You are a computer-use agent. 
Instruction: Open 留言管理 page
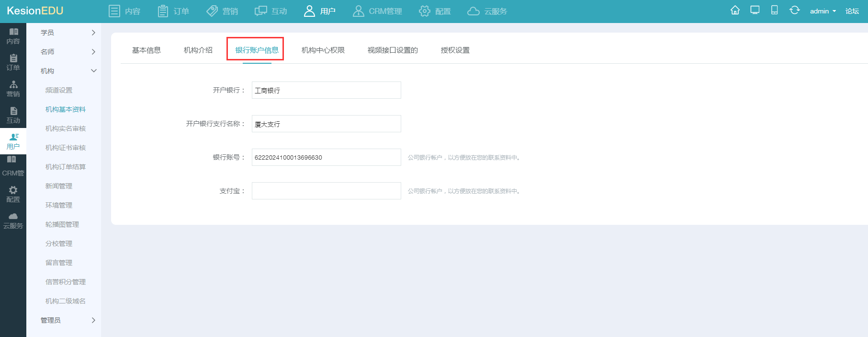(x=59, y=263)
